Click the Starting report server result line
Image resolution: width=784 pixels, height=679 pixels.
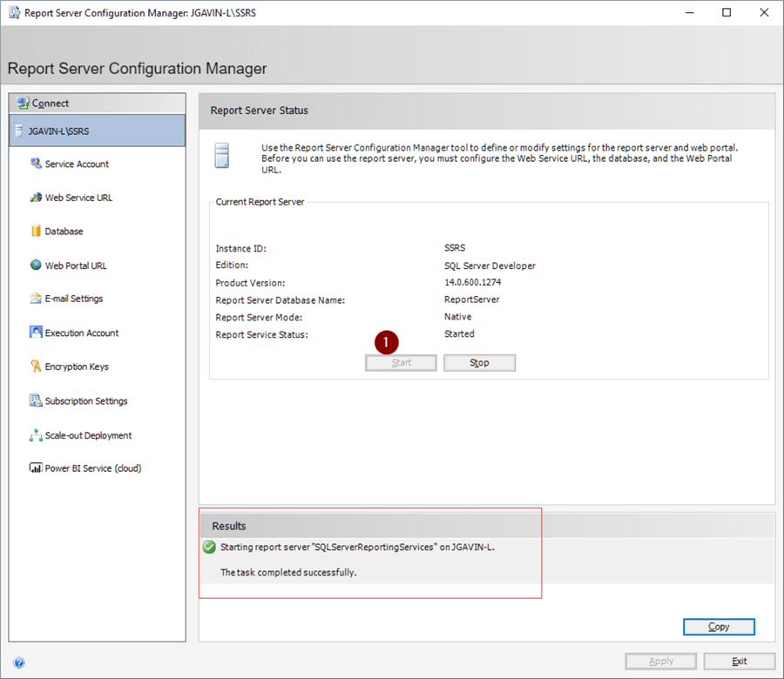click(x=357, y=547)
